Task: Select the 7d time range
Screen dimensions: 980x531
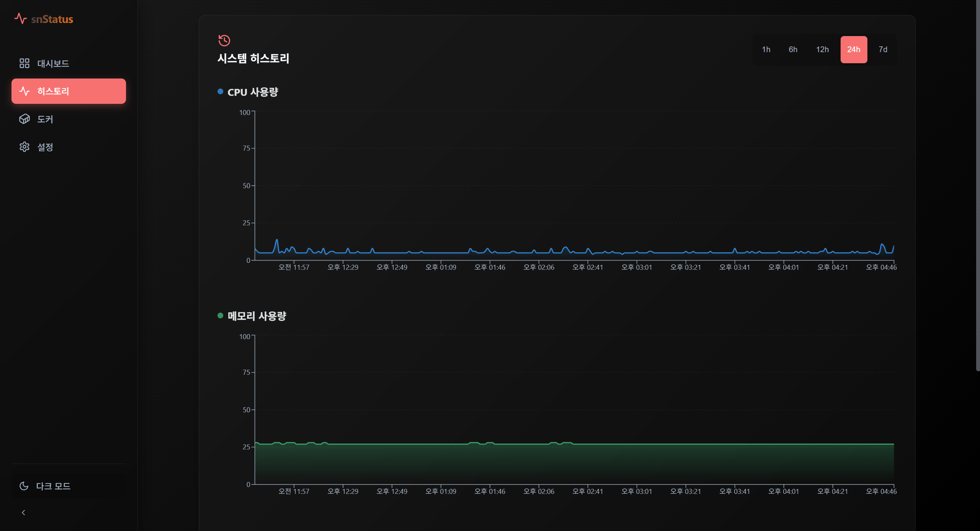Action: point(883,49)
